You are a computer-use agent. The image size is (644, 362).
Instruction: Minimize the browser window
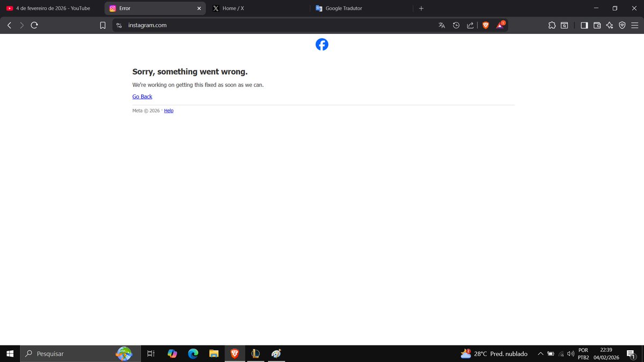coord(596,9)
